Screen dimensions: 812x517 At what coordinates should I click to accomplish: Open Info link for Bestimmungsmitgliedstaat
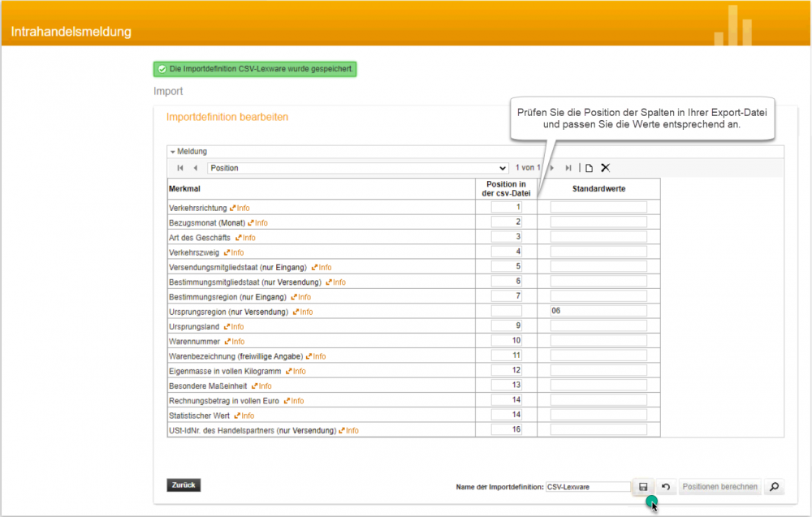coord(335,282)
